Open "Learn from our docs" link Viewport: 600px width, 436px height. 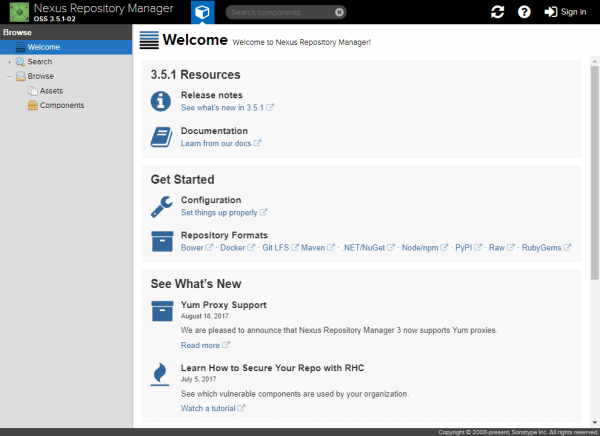click(221, 143)
